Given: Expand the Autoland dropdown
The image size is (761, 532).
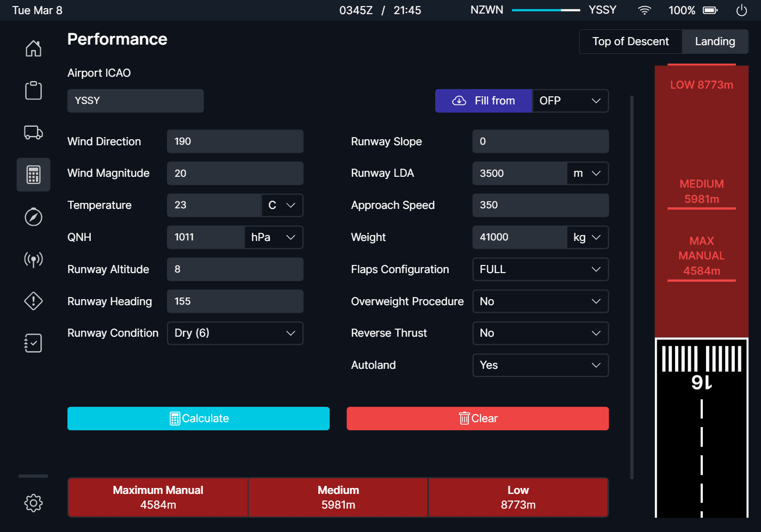Looking at the screenshot, I should pyautogui.click(x=540, y=365).
